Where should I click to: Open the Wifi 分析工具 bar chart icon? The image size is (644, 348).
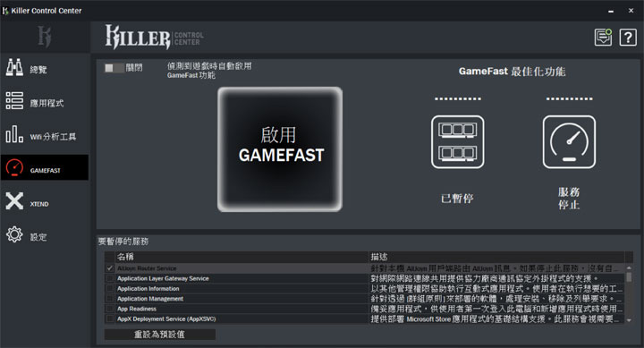[x=14, y=134]
